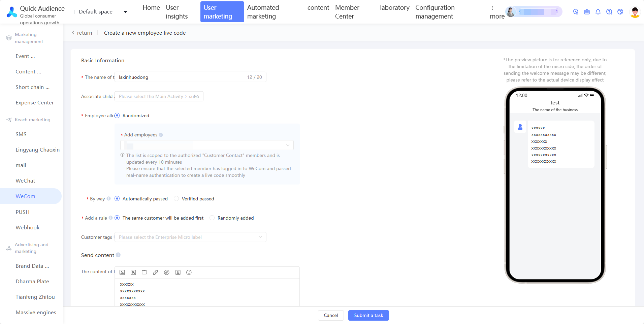Open the Customer tags Enterprise Micro label dropdown
Screen dimensions: 644x324
190,237
